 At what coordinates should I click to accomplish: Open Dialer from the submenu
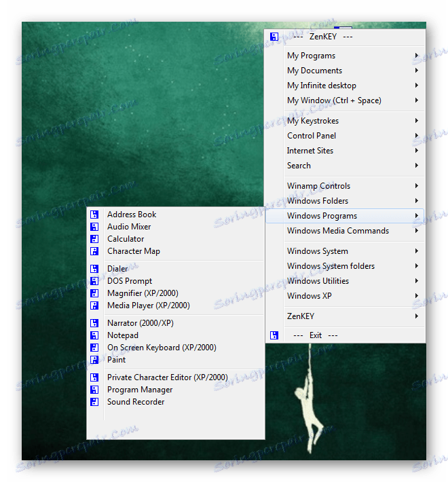point(176,269)
